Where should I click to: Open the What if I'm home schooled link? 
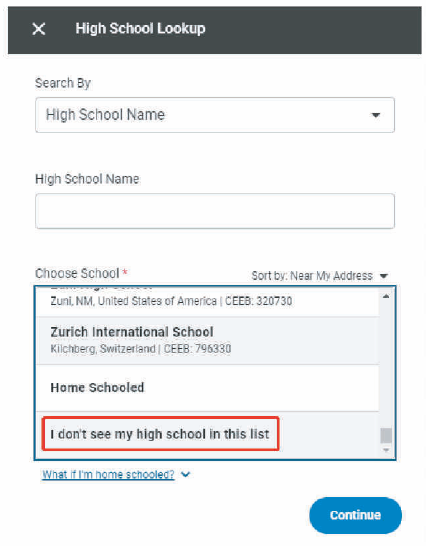tap(108, 475)
